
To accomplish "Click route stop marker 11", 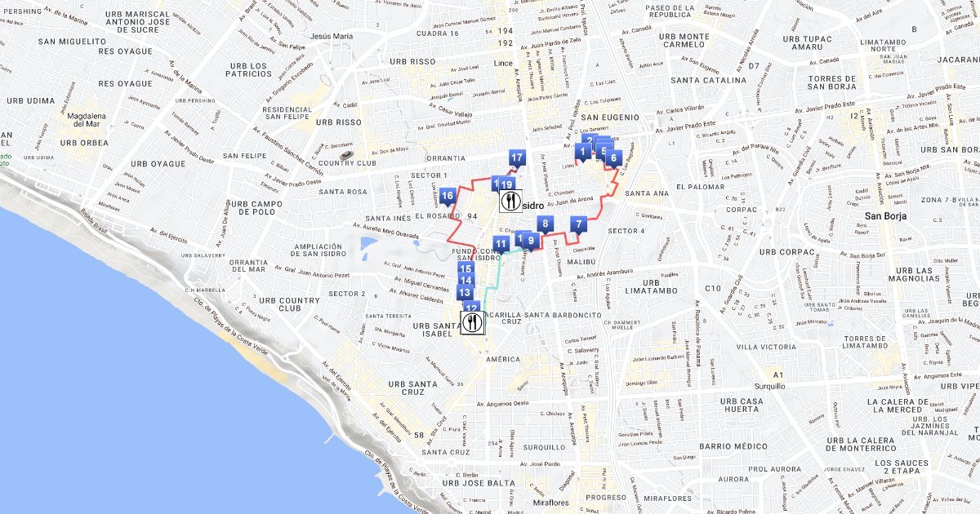I will tap(501, 244).
